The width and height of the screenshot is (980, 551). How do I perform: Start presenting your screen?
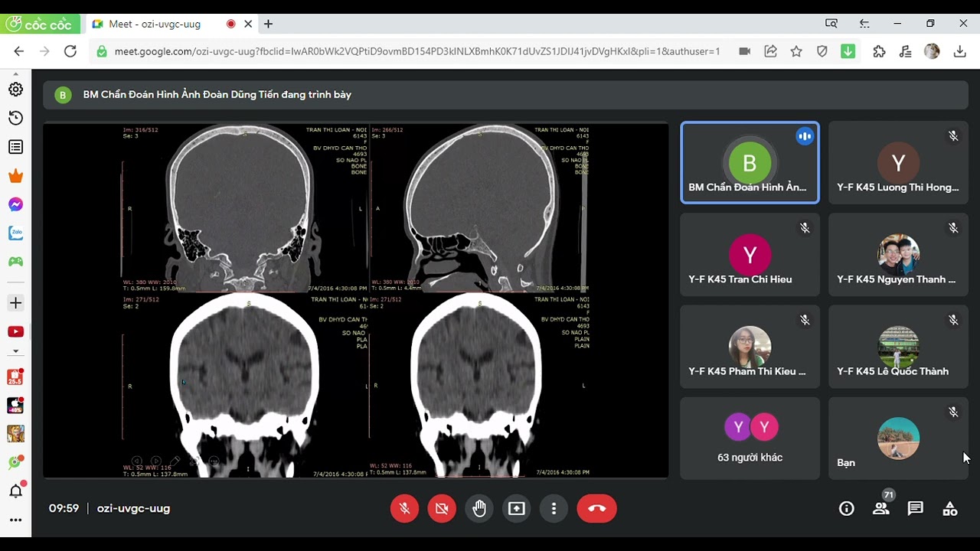[517, 508]
